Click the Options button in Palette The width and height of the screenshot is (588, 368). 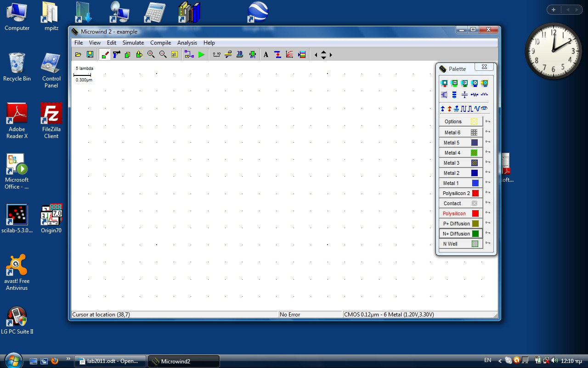tap(461, 121)
